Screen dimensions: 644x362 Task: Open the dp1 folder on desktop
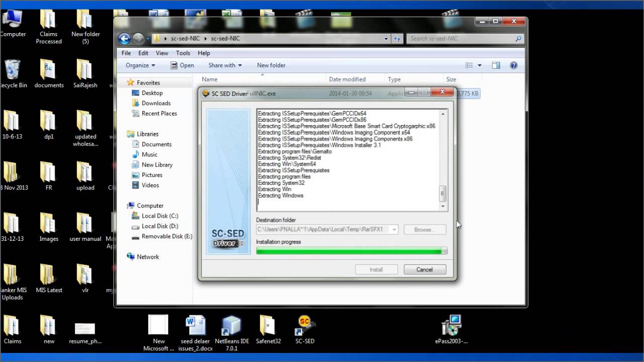(48, 125)
